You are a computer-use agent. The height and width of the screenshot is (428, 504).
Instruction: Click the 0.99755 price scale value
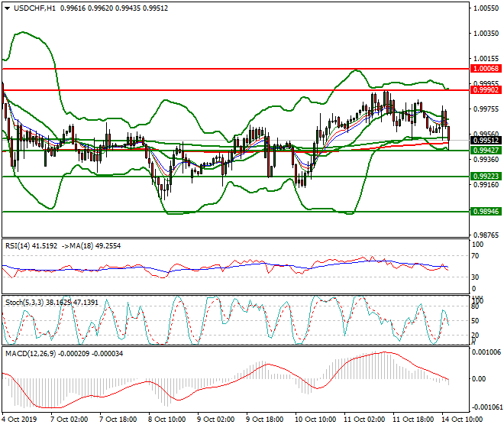(486, 109)
